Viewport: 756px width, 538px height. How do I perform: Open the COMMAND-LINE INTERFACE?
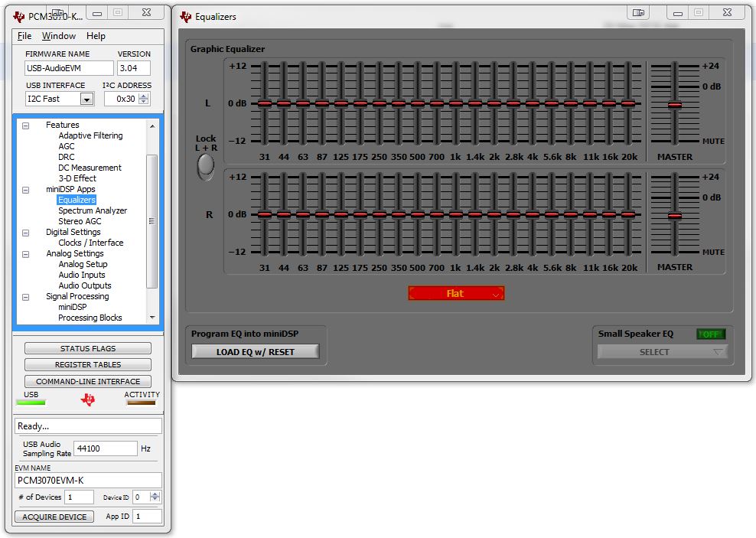(x=88, y=381)
